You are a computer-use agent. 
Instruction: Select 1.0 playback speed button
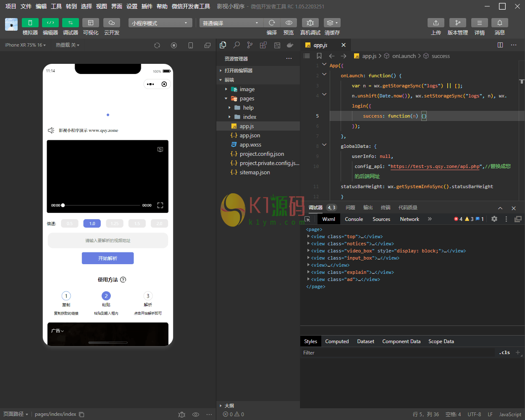(x=92, y=223)
